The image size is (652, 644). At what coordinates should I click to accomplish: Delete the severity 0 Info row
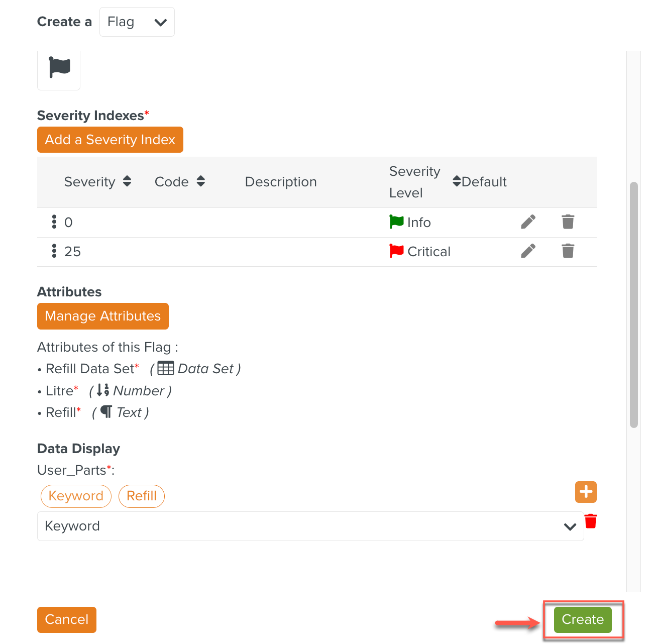point(568,222)
